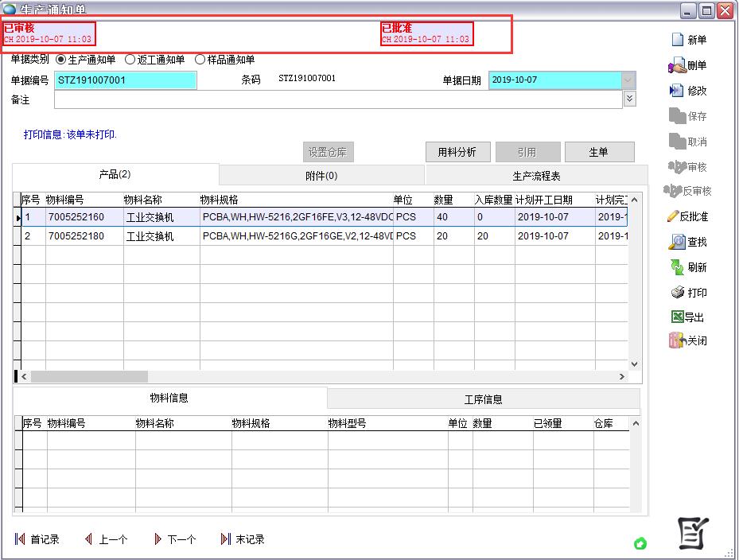This screenshot has height=560, width=739.
Task: Click the 单据编号 input field
Action: tap(125, 80)
